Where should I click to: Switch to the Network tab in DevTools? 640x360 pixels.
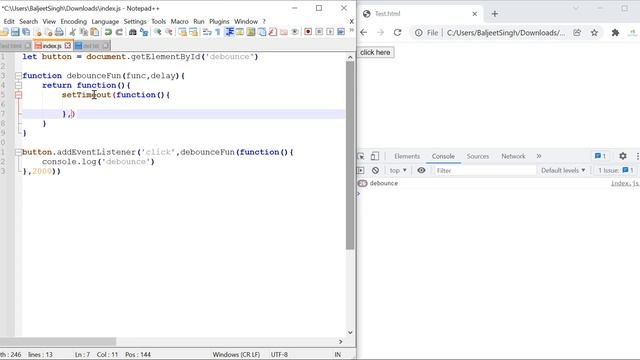click(x=513, y=156)
